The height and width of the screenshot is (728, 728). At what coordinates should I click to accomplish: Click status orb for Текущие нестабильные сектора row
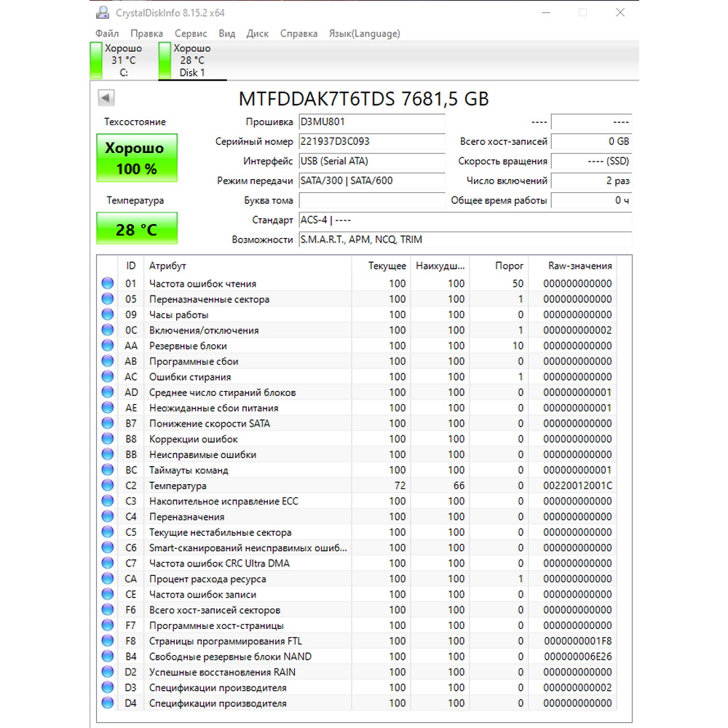pos(108,532)
